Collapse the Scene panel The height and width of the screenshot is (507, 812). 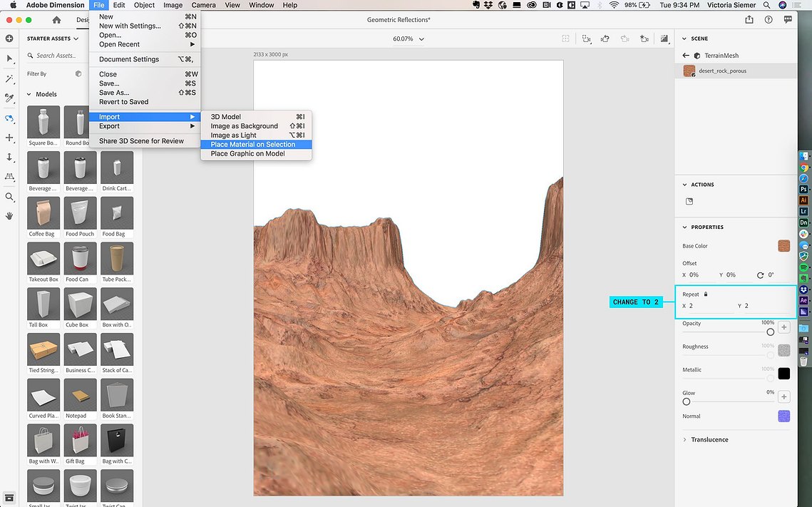click(x=684, y=39)
